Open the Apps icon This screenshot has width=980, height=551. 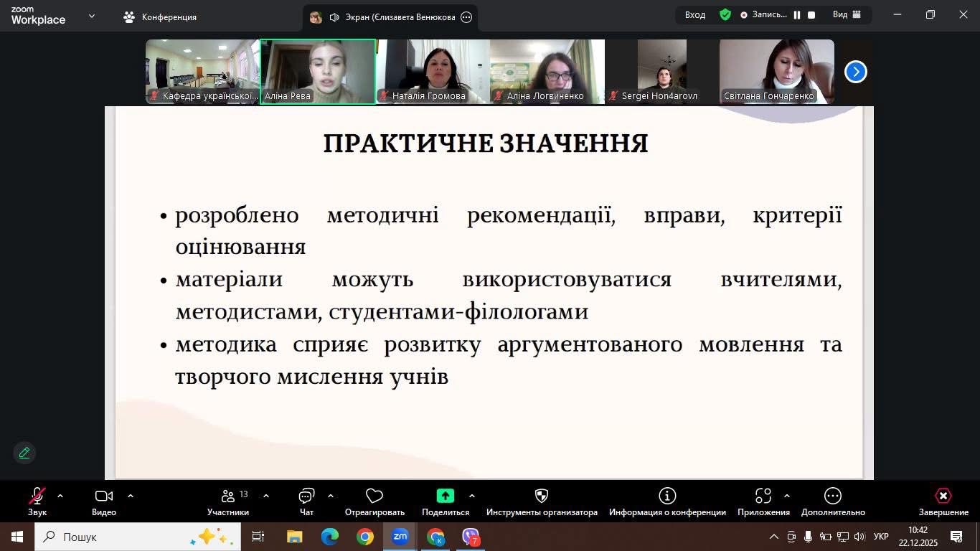tap(763, 501)
